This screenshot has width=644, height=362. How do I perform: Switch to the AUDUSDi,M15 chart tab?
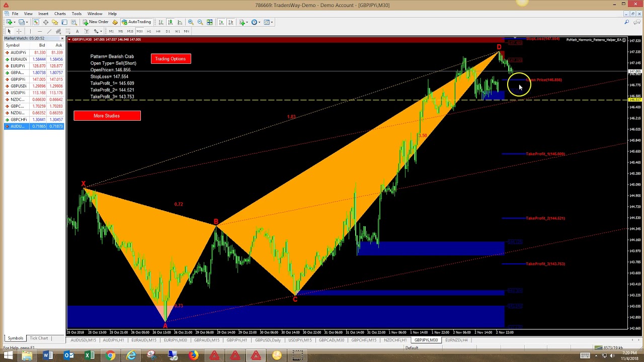[83, 340]
